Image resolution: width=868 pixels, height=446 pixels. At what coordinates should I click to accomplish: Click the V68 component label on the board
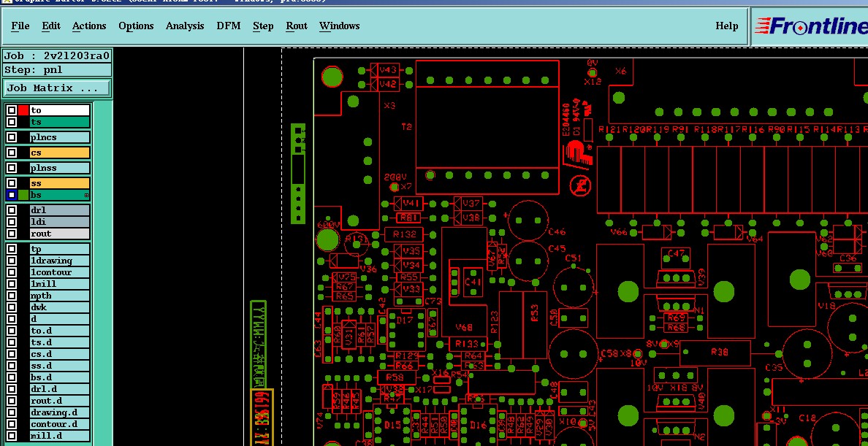[x=464, y=328]
